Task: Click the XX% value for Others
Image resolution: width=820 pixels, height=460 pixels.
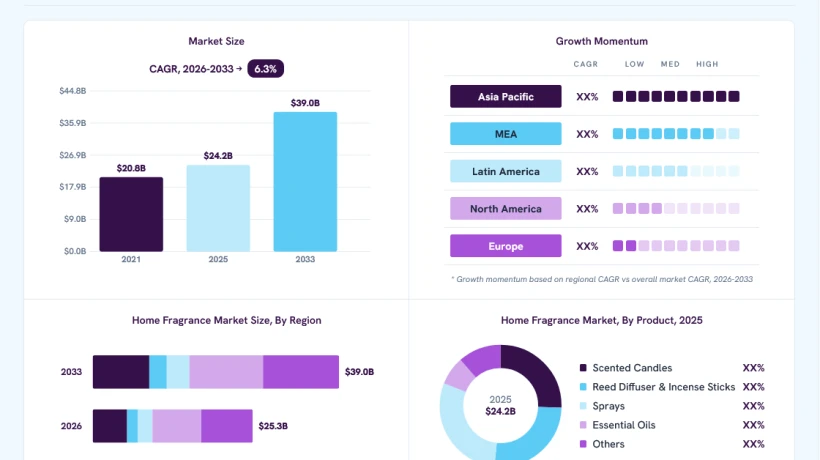Action: tap(754, 444)
